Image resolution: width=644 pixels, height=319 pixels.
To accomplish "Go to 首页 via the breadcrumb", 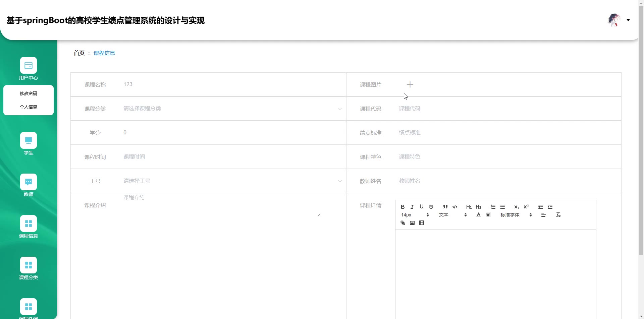I will tap(79, 53).
